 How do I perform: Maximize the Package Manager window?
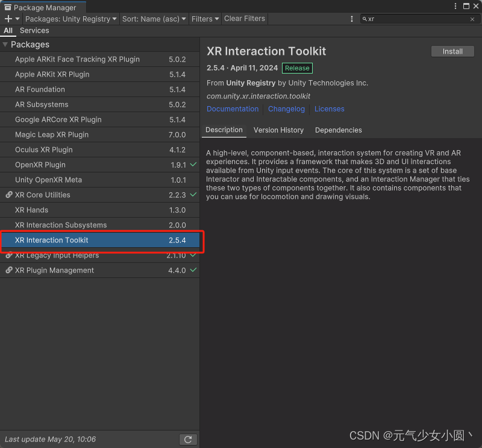pos(466,6)
